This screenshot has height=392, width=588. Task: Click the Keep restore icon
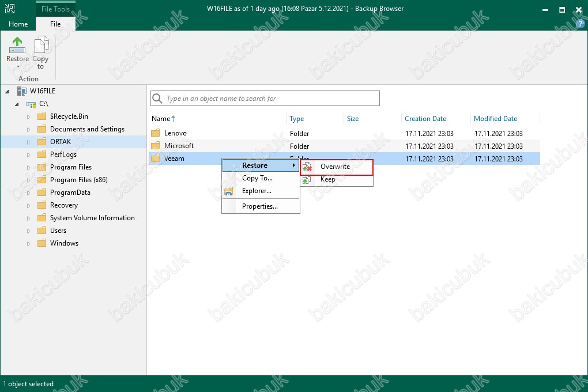(306, 180)
